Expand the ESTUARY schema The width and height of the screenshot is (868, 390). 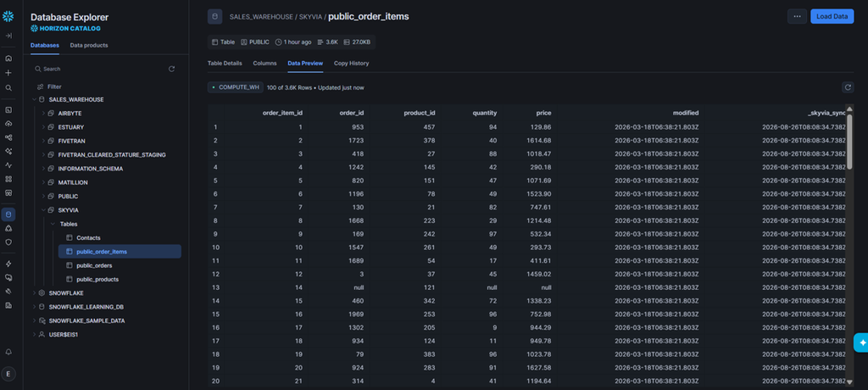click(x=44, y=127)
